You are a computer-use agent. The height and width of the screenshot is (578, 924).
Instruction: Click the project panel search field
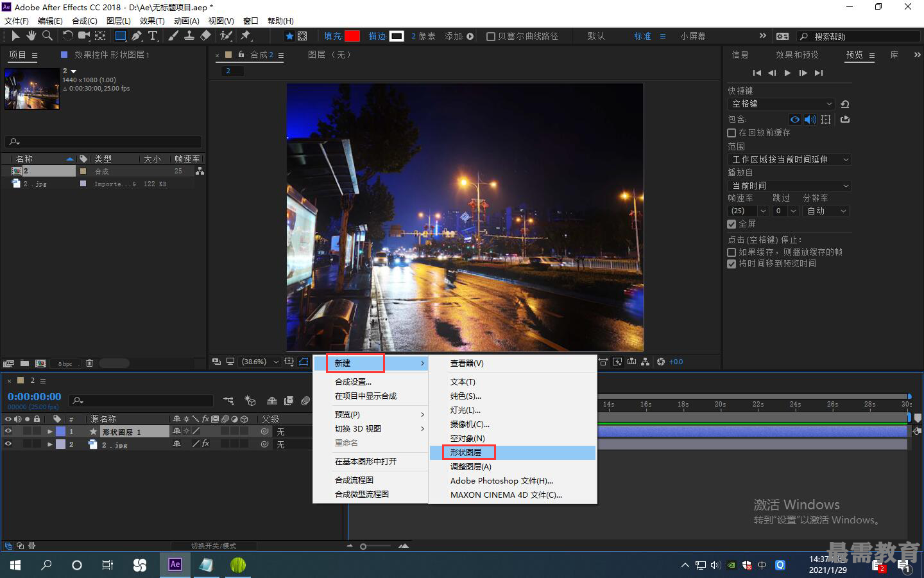coord(103,141)
